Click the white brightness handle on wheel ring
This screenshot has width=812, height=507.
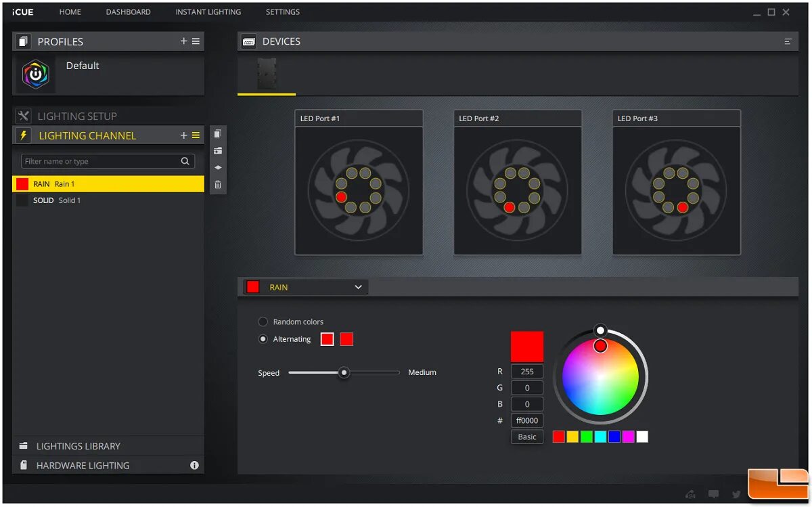coord(600,330)
